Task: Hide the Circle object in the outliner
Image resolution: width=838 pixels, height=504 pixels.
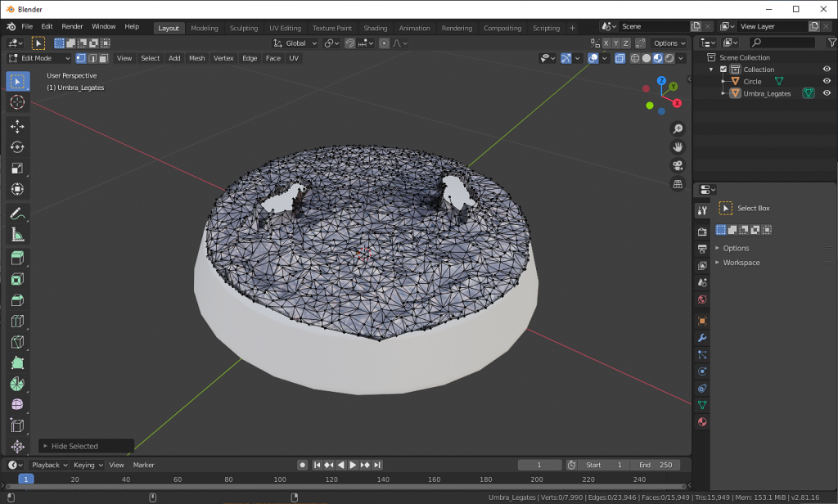Action: 826,81
